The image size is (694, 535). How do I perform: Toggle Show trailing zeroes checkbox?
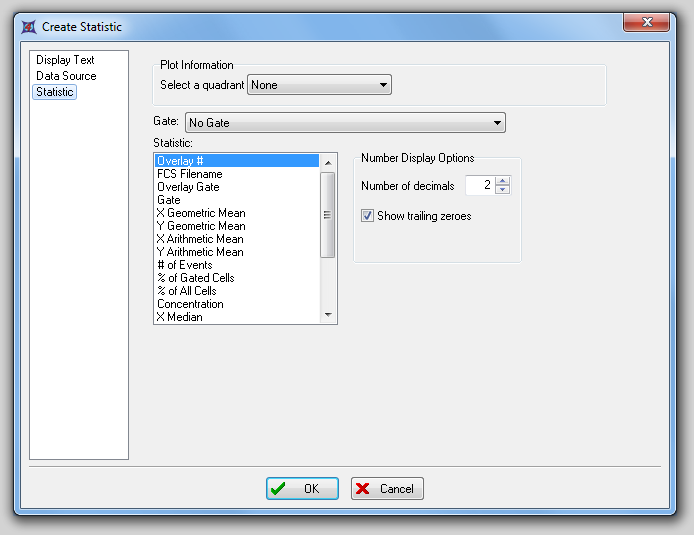(368, 216)
